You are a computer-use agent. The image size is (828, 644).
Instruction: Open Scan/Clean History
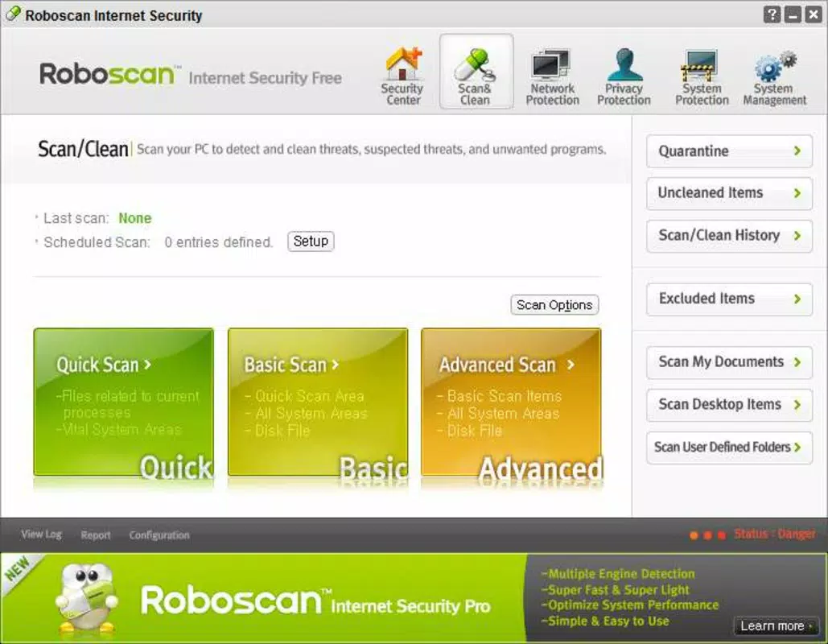coord(729,236)
